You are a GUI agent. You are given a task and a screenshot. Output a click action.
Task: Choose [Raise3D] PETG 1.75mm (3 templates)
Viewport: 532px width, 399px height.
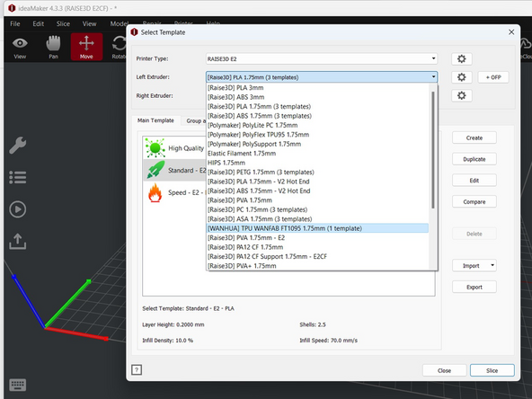317,172
